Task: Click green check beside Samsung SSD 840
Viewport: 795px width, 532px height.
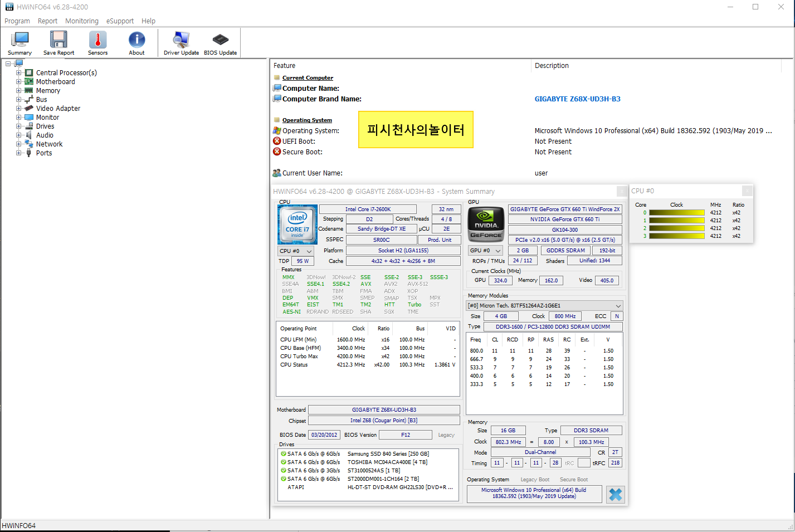Action: click(x=284, y=454)
